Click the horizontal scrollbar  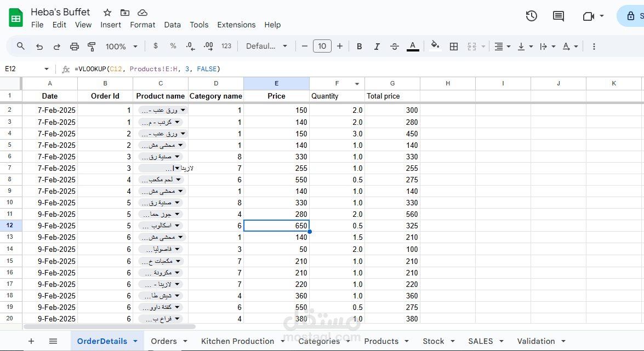tap(109, 327)
